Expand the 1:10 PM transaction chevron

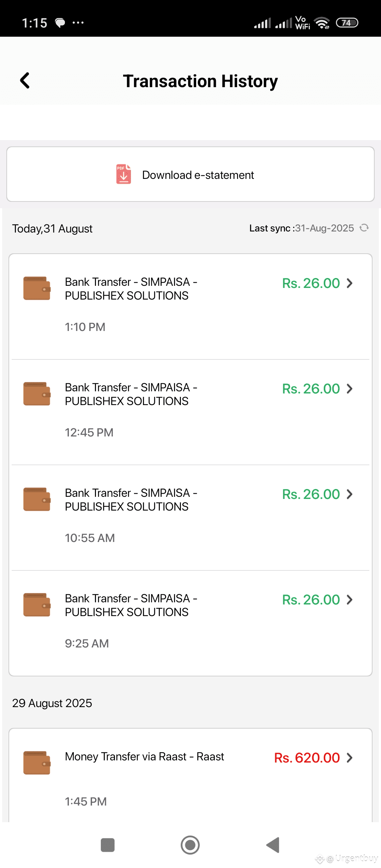coord(349,283)
